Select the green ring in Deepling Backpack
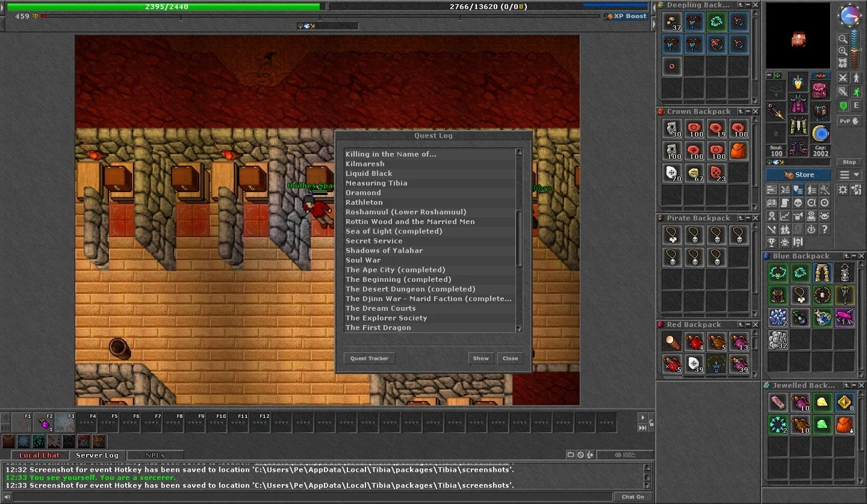Image resolution: width=867 pixels, height=504 pixels. [716, 22]
